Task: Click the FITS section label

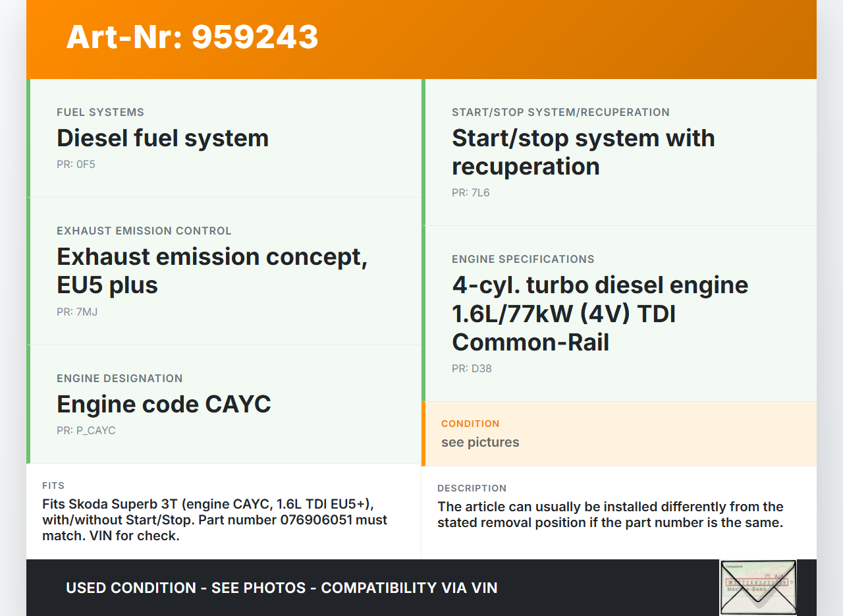Action: [x=53, y=486]
